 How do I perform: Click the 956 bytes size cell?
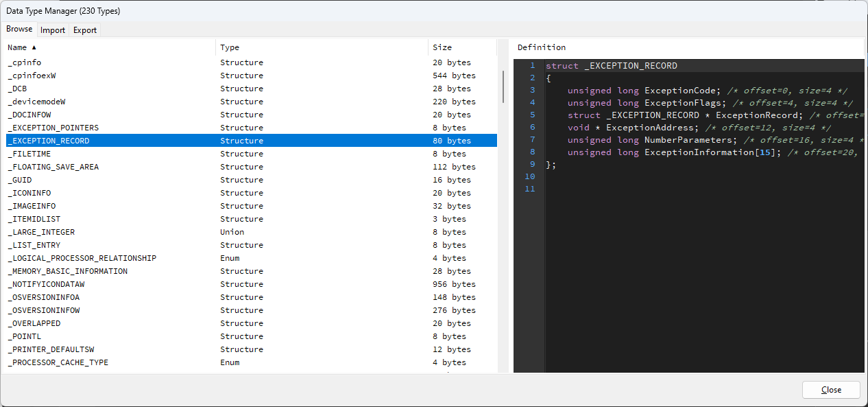454,284
